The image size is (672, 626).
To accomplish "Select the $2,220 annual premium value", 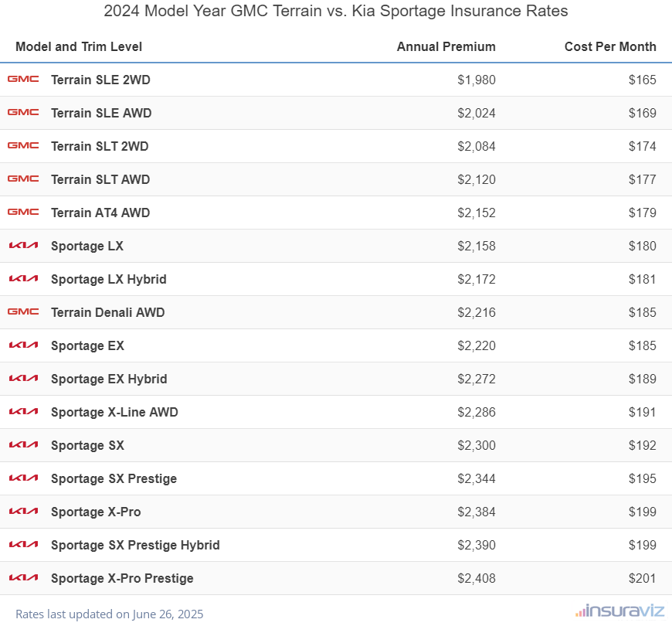I will pos(477,345).
